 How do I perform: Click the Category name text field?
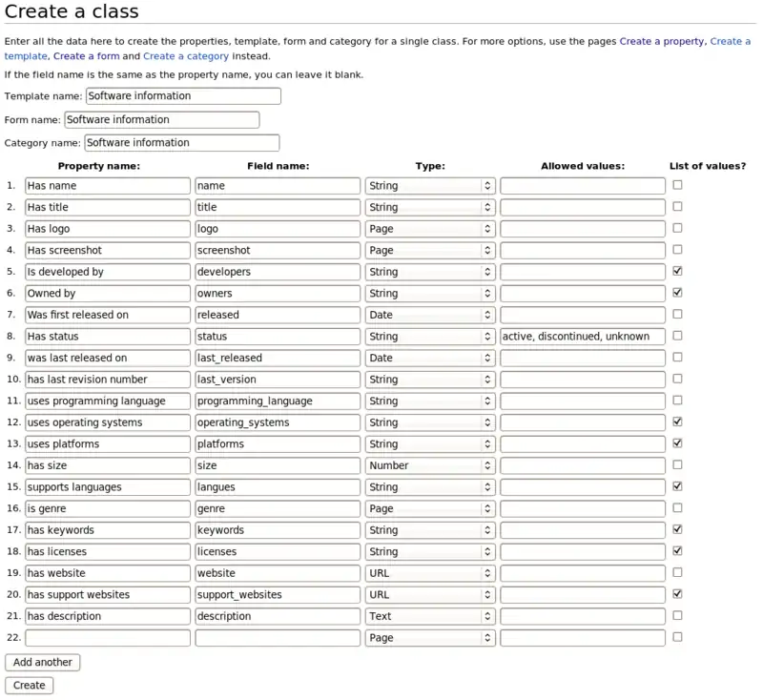[x=182, y=143]
